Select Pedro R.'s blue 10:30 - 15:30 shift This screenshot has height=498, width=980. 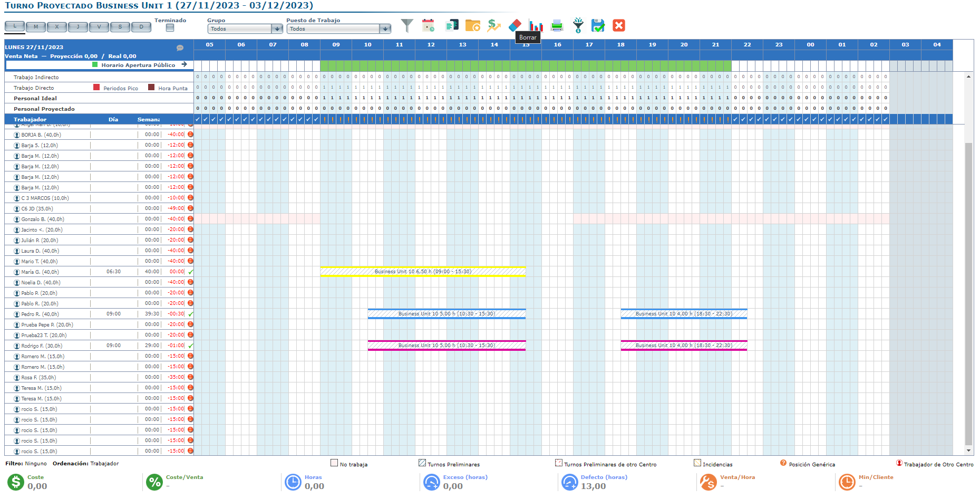click(447, 314)
